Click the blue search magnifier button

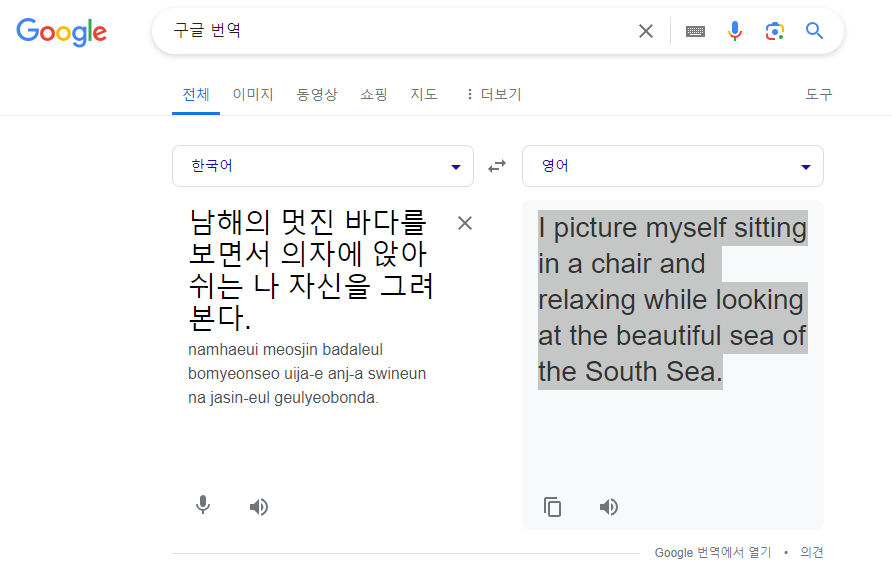815,31
